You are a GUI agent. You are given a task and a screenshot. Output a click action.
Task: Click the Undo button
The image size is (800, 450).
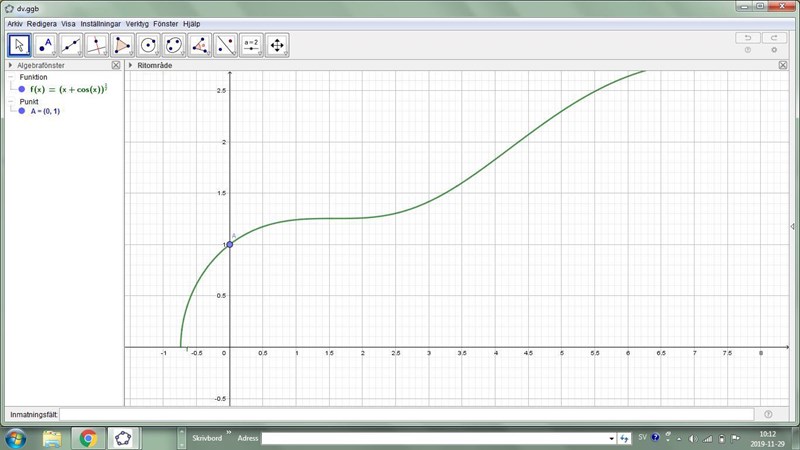[746, 37]
